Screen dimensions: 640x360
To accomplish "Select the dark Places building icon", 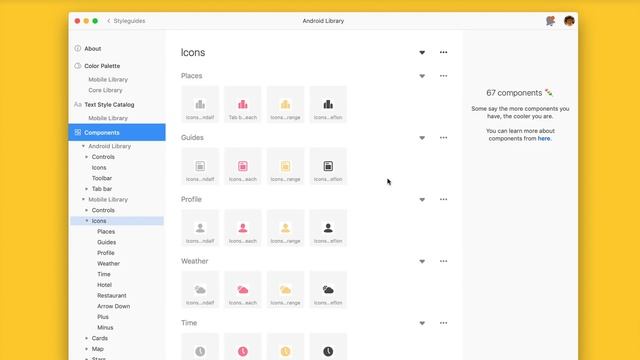I will point(328,104).
